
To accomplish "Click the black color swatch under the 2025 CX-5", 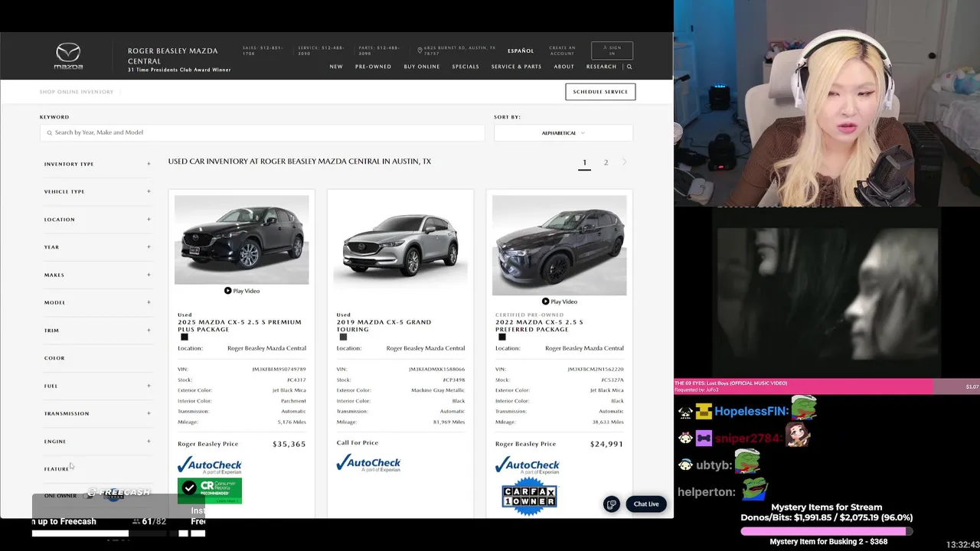I will pos(184,337).
